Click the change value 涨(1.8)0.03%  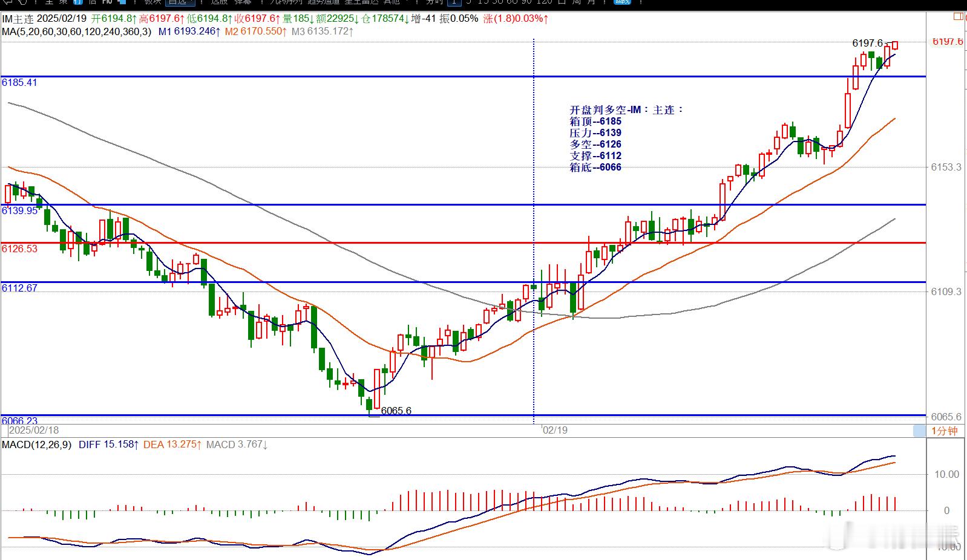[516, 19]
